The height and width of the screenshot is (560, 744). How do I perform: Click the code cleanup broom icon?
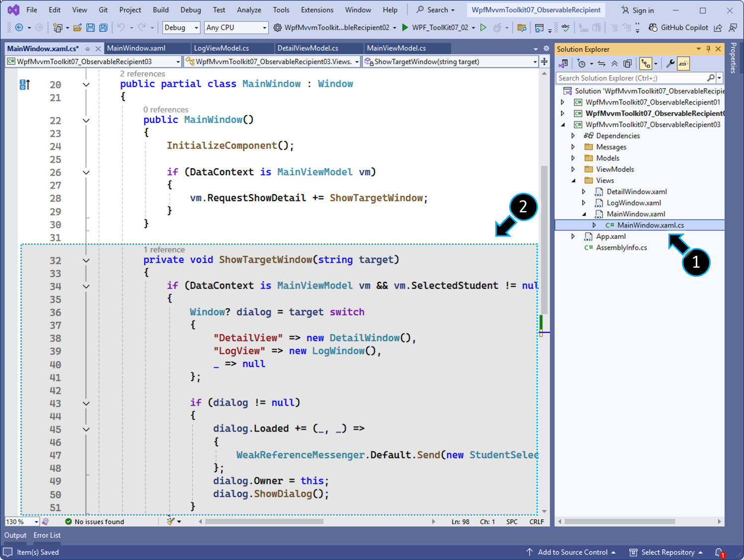pyautogui.click(x=171, y=521)
